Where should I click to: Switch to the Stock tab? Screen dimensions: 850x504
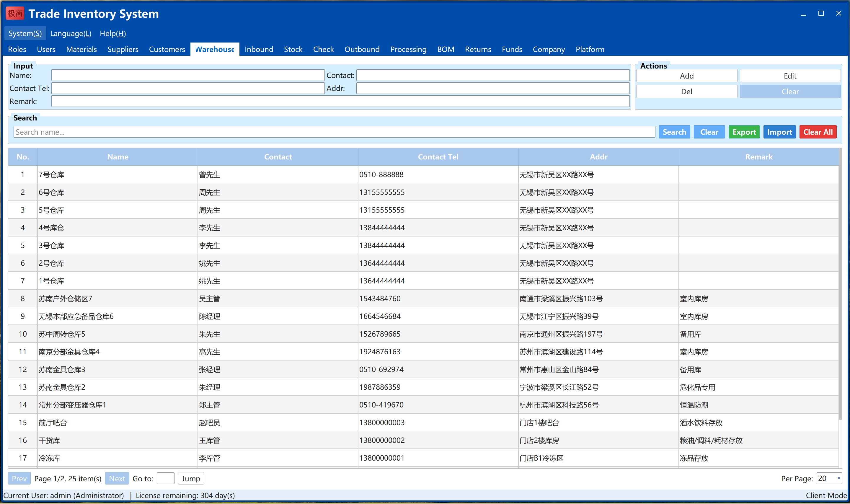pyautogui.click(x=293, y=49)
